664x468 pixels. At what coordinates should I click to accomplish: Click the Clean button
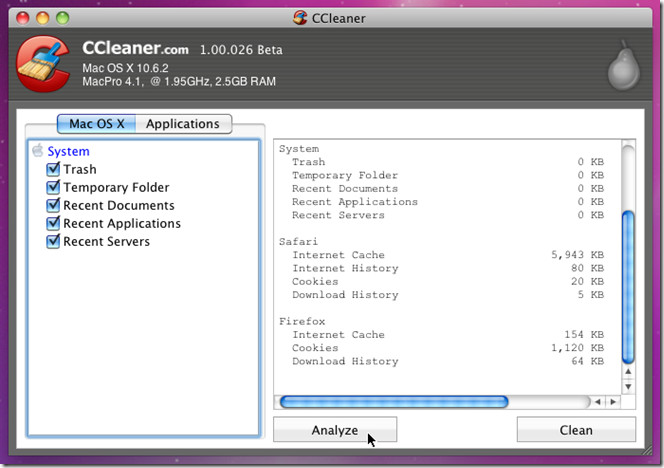click(576, 429)
